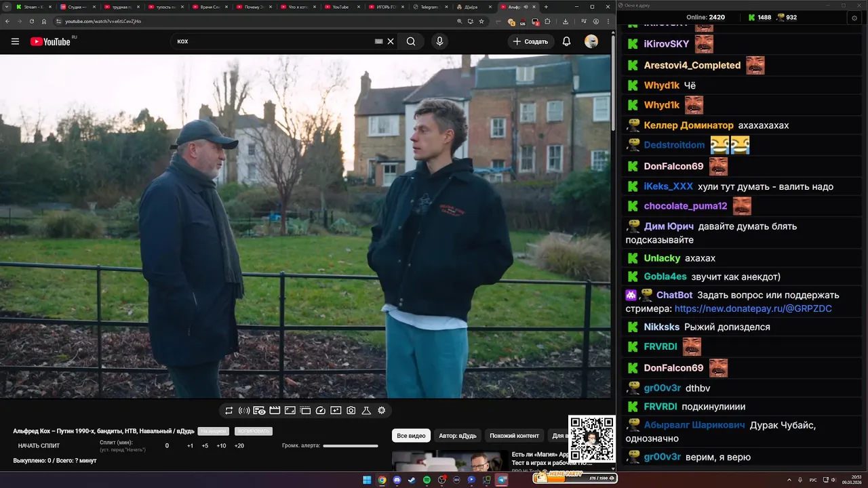
Task: Click the audio boost waves icon
Action: click(244, 411)
